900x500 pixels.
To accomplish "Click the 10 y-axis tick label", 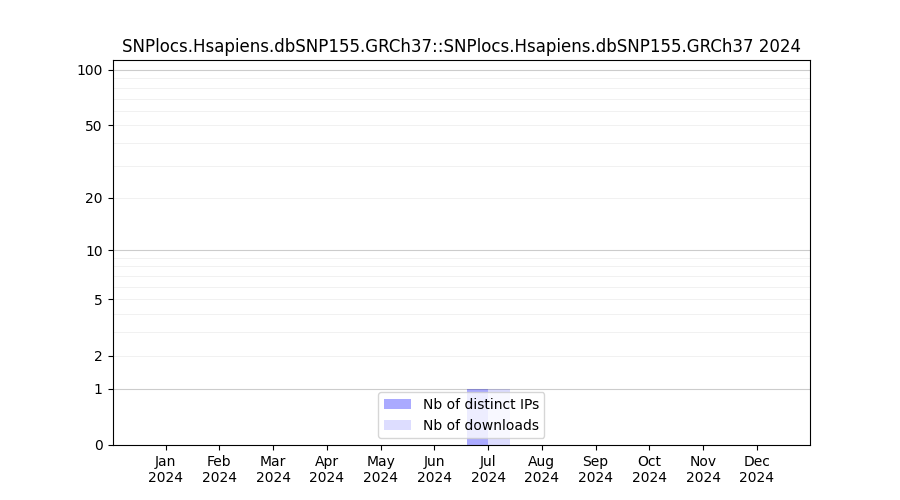I will click(94, 251).
